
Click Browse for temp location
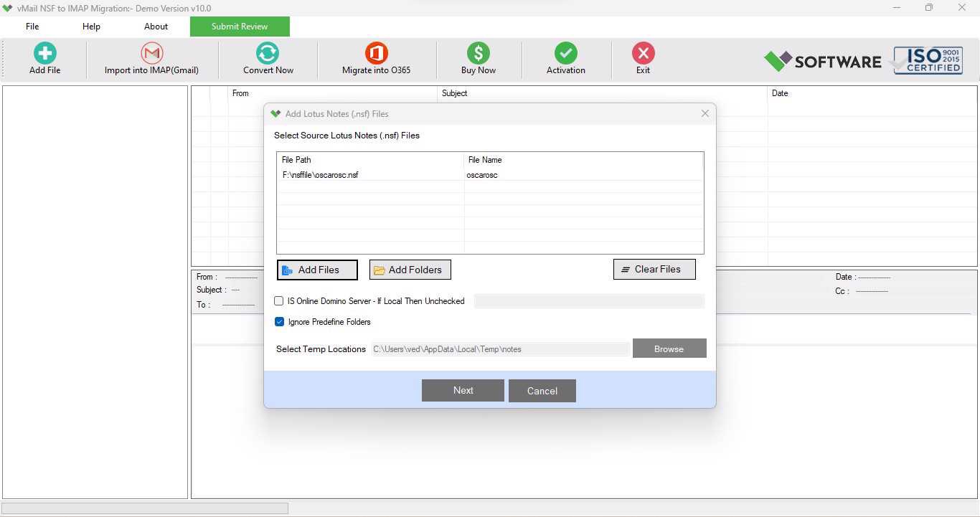pyautogui.click(x=669, y=348)
